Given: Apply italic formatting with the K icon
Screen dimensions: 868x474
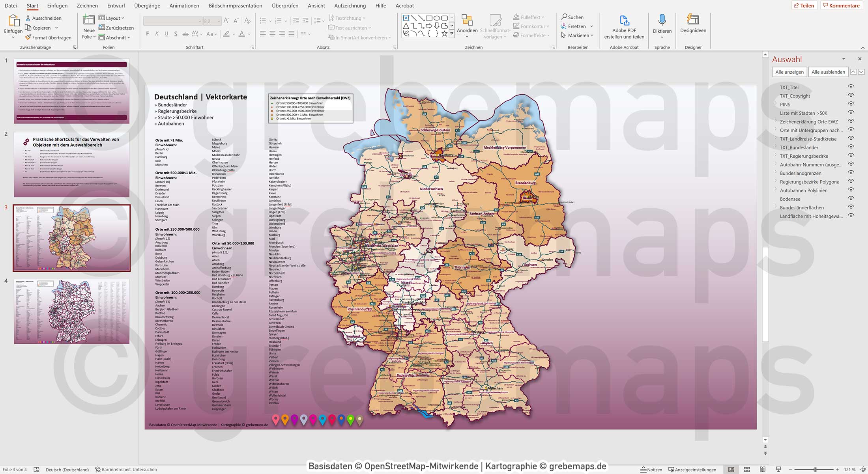Looking at the screenshot, I should (x=156, y=34).
